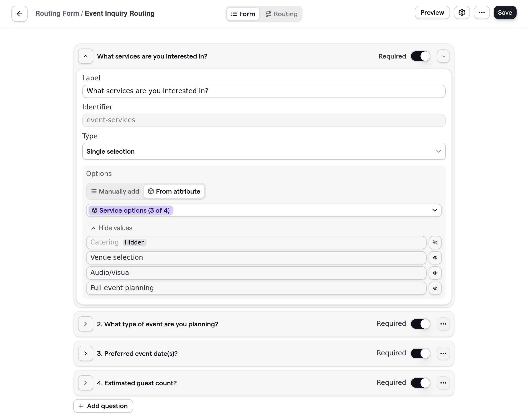Show the hidden Catering option value

pos(435,242)
